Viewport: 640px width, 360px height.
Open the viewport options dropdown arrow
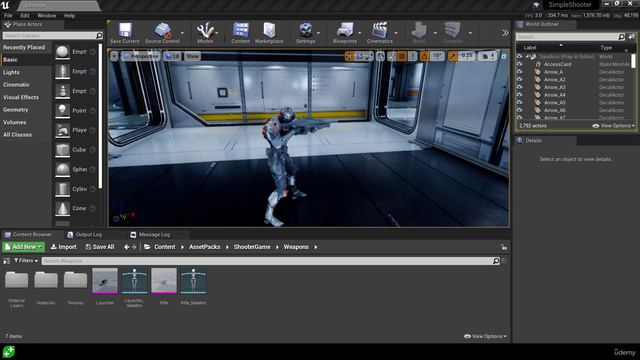point(114,56)
